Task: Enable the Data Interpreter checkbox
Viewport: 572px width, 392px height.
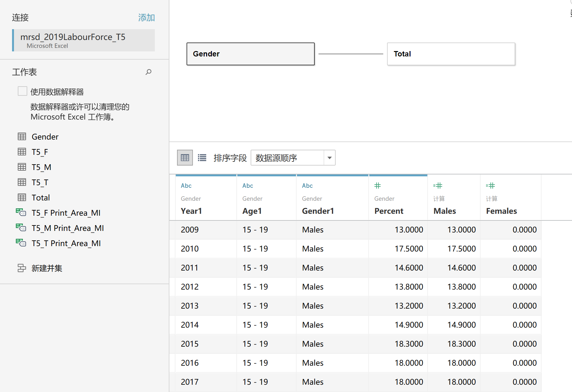Action: [23, 91]
